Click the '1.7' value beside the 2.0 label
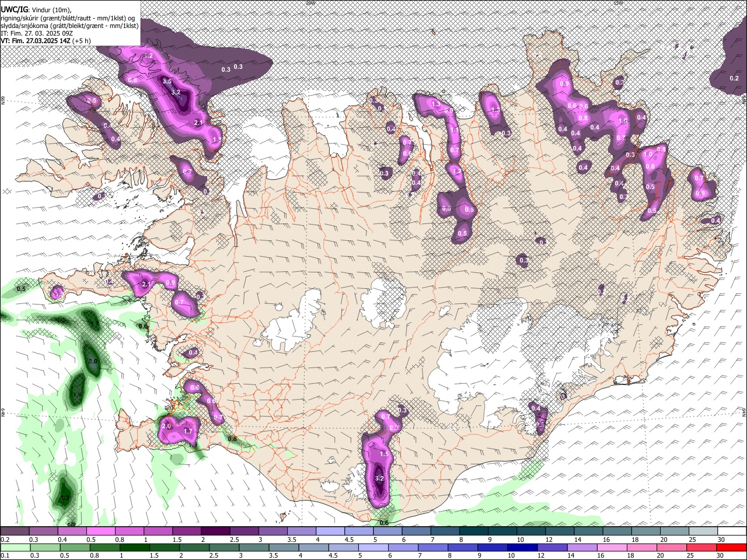Screen dimensions: 747x560 tap(188, 431)
